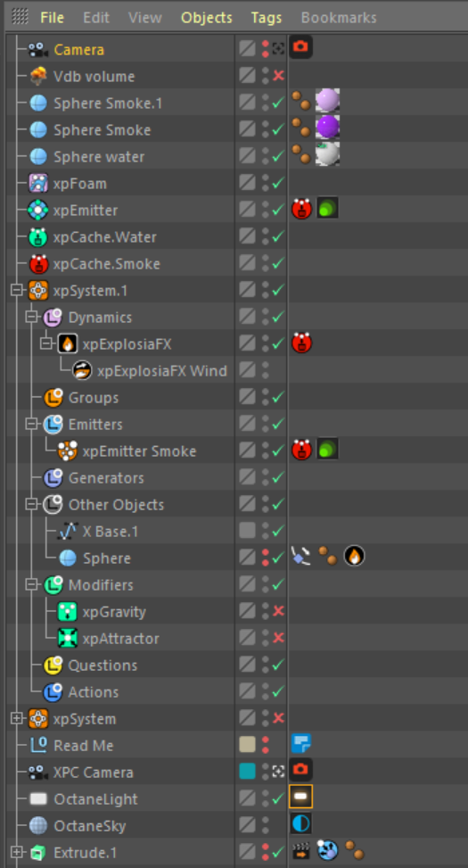The width and height of the screenshot is (468, 868).
Task: Click the teal layer color swatch of XPC Camera
Action: coord(247,771)
